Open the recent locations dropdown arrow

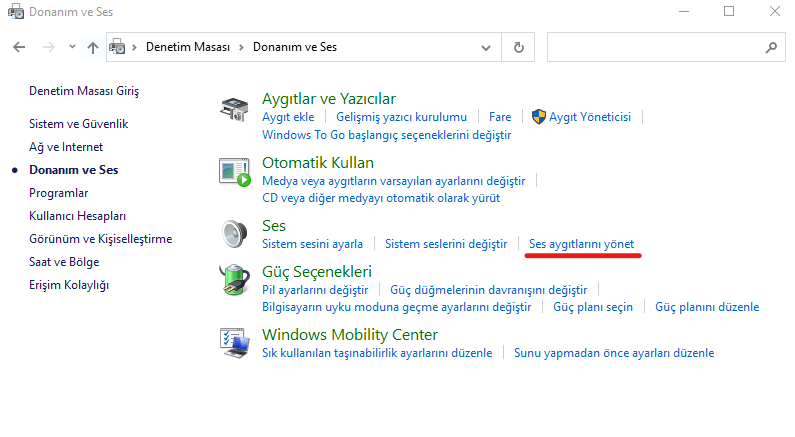(x=72, y=47)
